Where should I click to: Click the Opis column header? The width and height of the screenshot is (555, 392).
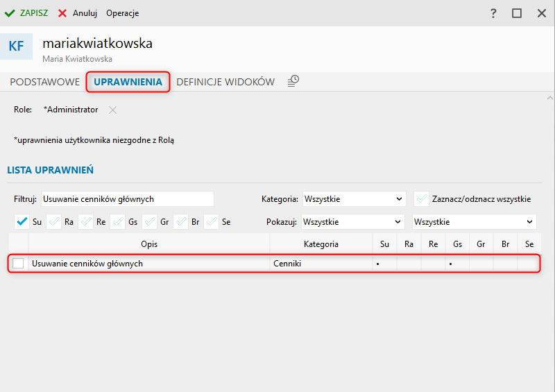coord(149,244)
